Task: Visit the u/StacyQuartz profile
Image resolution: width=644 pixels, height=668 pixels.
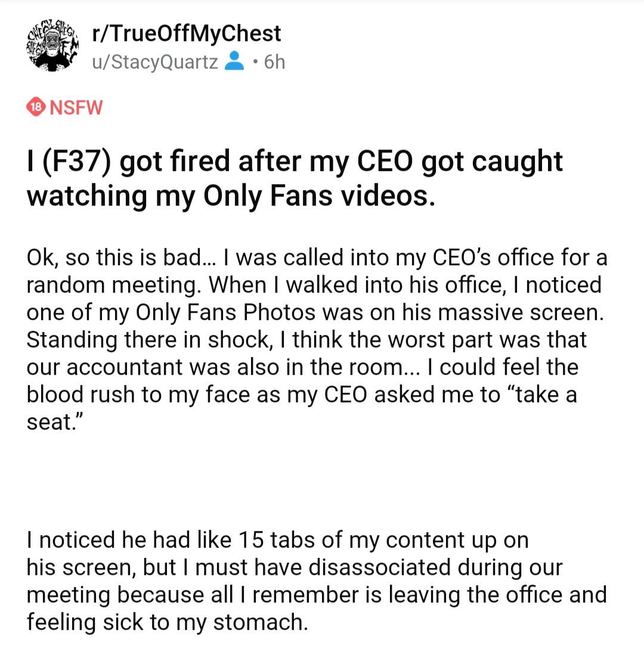Action: point(155,62)
